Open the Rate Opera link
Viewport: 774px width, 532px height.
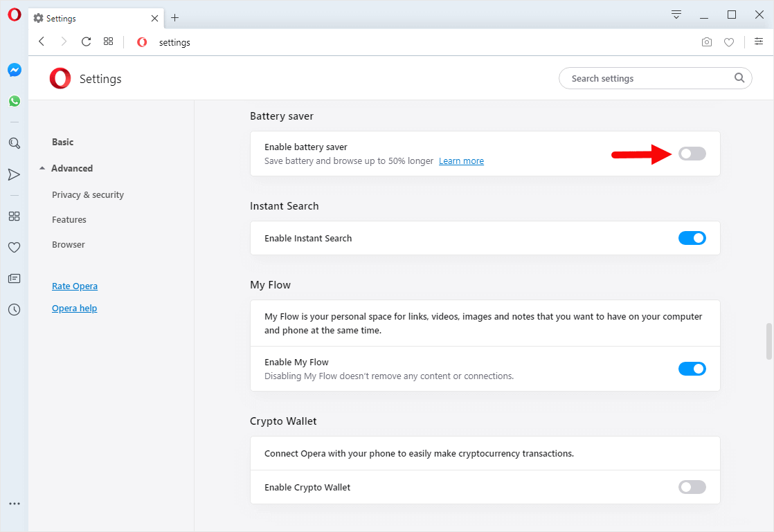pos(75,286)
